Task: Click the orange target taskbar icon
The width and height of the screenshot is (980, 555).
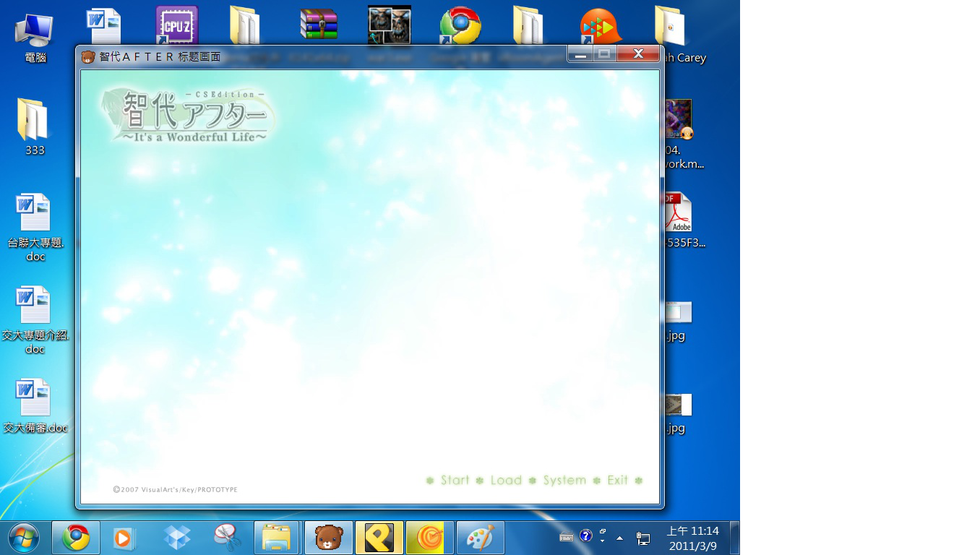Action: (x=430, y=538)
